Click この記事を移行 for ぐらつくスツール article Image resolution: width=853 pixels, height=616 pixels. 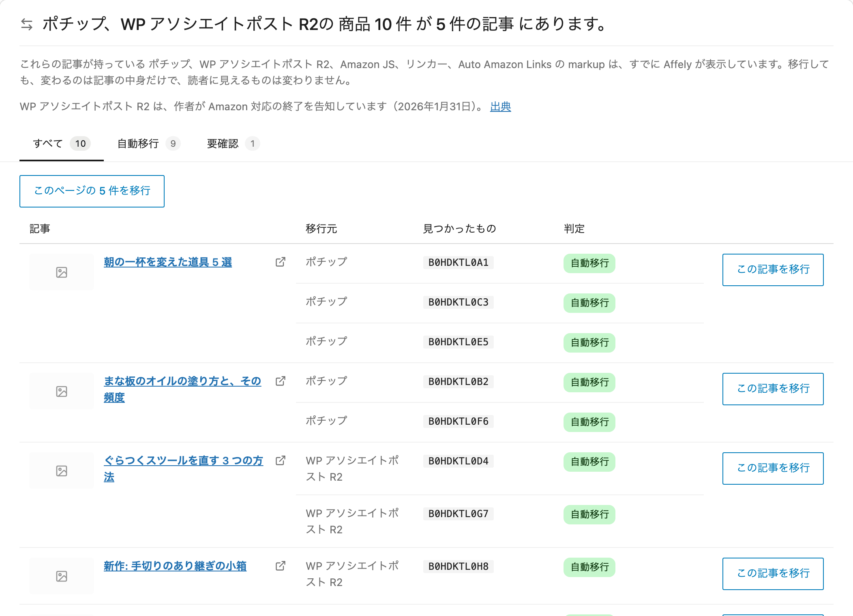[773, 468]
